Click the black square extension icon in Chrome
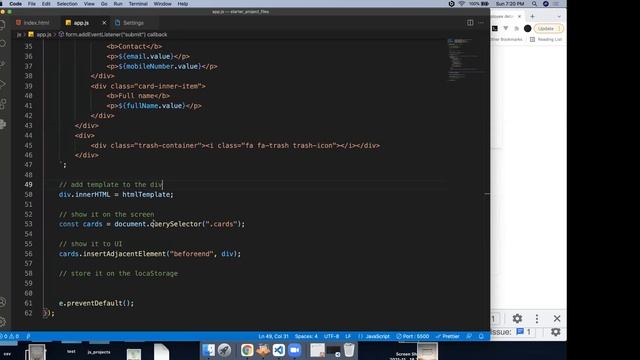The height and width of the screenshot is (360, 640). coord(495,29)
